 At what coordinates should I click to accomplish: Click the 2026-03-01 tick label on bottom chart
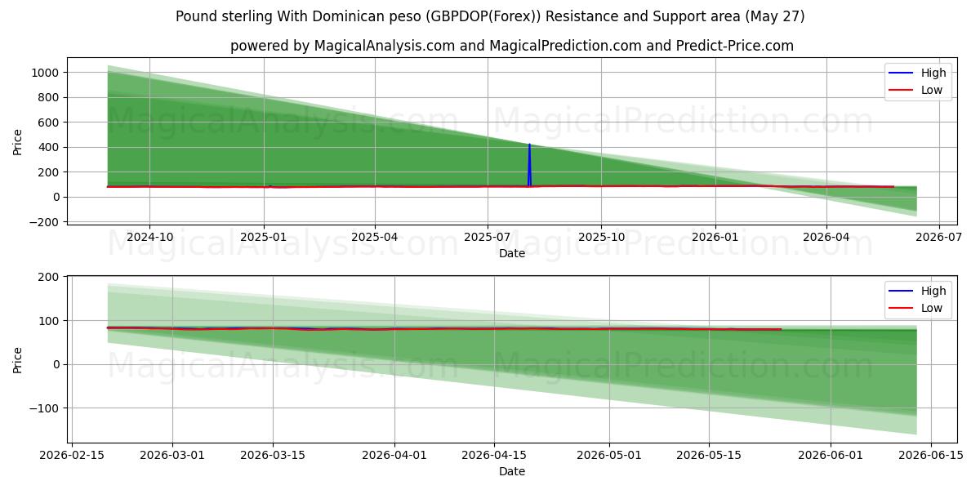click(172, 455)
